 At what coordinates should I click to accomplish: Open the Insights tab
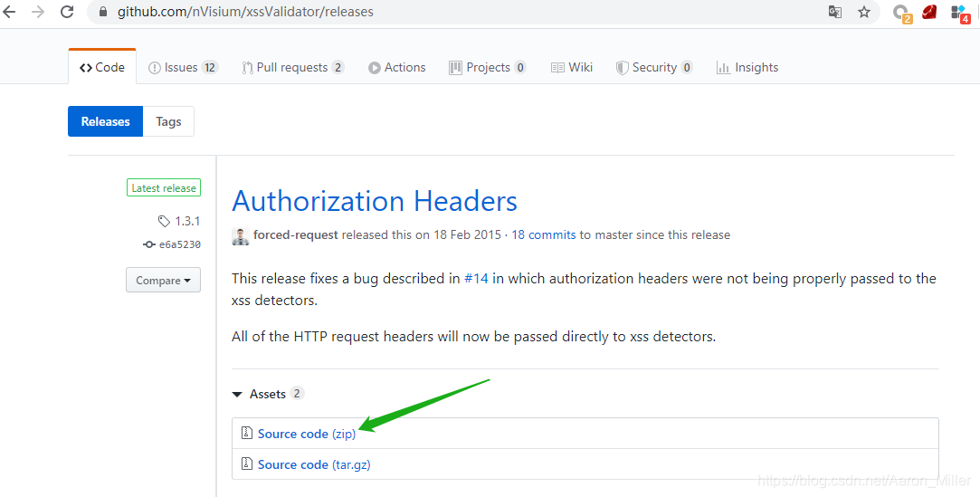(x=747, y=68)
